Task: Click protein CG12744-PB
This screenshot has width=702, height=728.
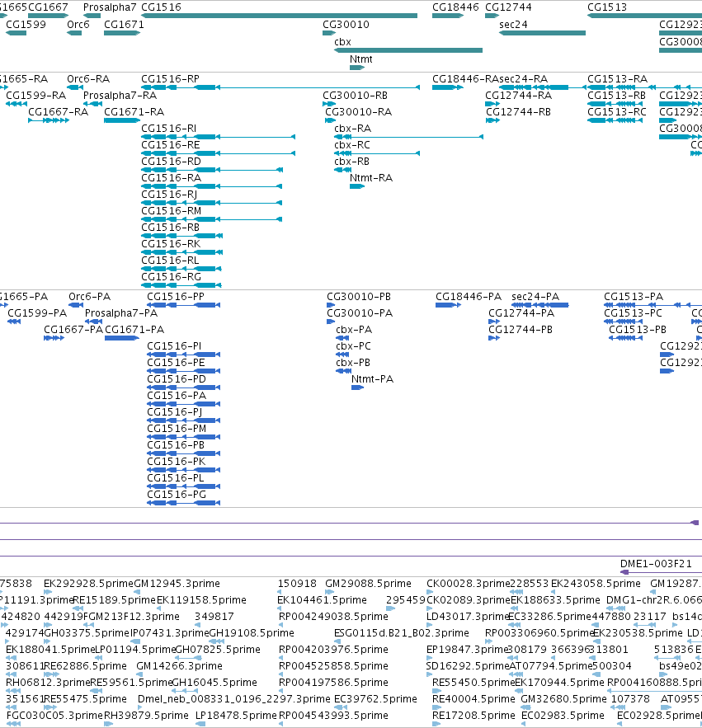Action: point(521,330)
